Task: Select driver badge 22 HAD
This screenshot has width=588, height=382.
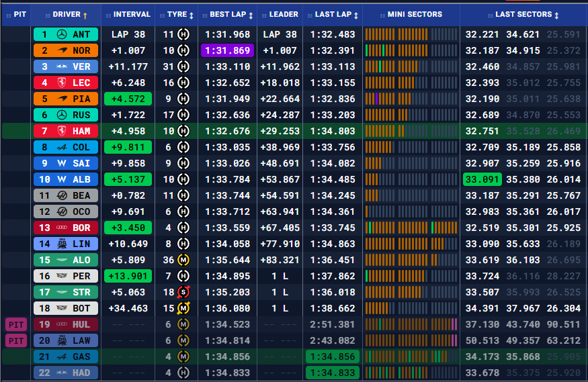Action: [66, 373]
